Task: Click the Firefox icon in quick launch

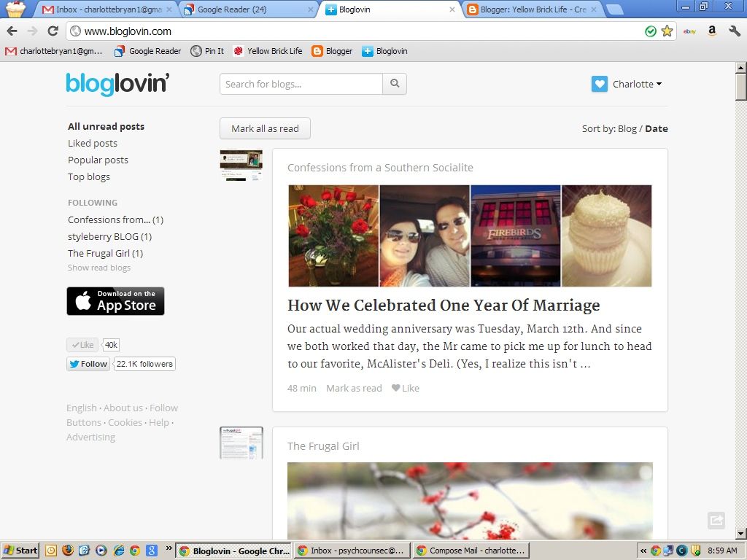Action: 68,551
